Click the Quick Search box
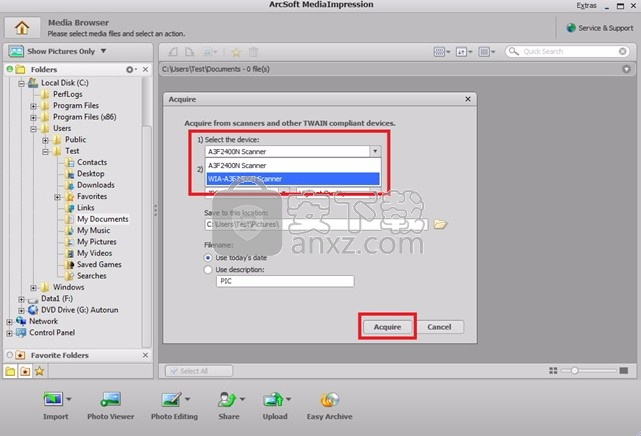 point(568,51)
